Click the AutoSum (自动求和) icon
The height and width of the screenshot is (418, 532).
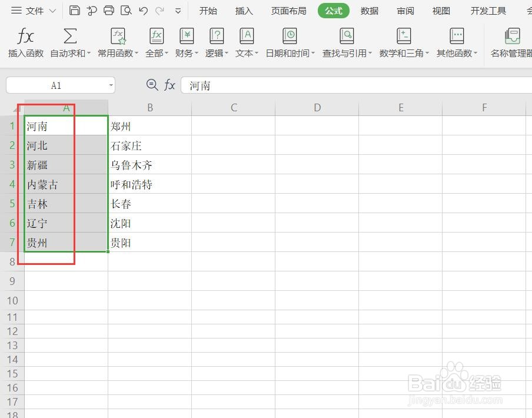(x=69, y=41)
